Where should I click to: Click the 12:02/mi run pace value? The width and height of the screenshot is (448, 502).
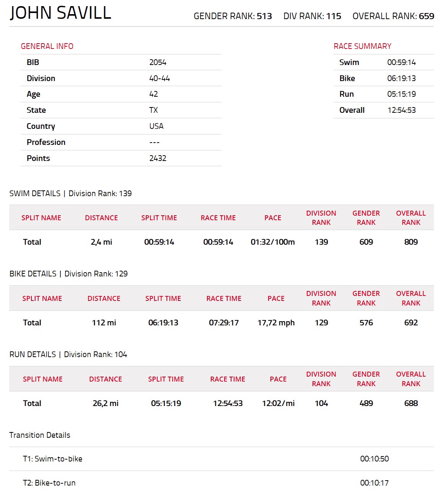(x=278, y=403)
